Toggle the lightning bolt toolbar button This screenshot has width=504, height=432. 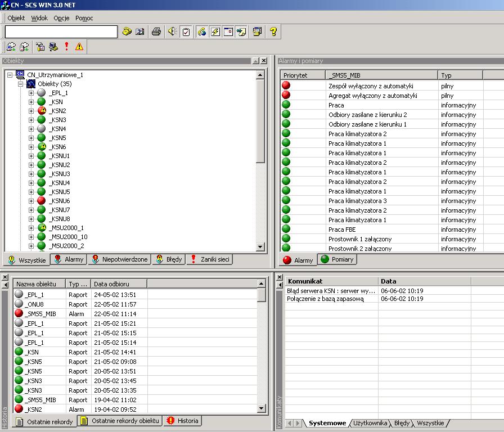[x=215, y=31]
